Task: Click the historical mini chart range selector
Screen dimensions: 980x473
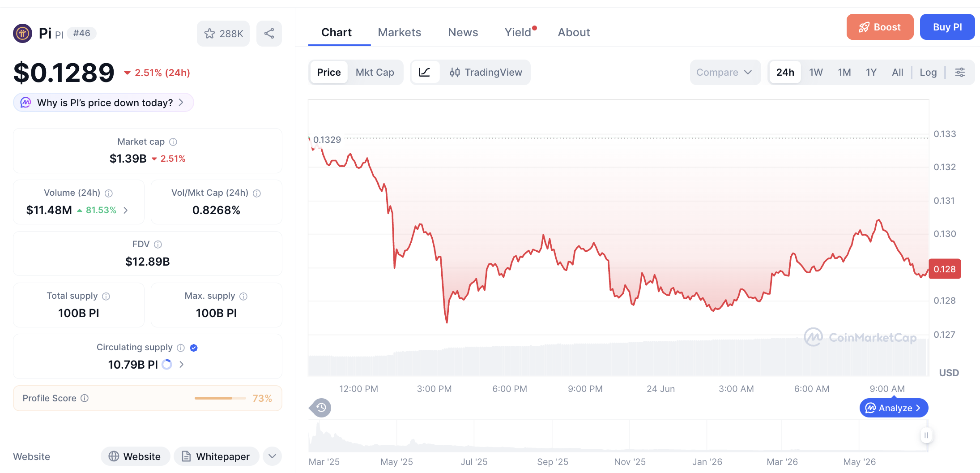Action: pos(618,435)
